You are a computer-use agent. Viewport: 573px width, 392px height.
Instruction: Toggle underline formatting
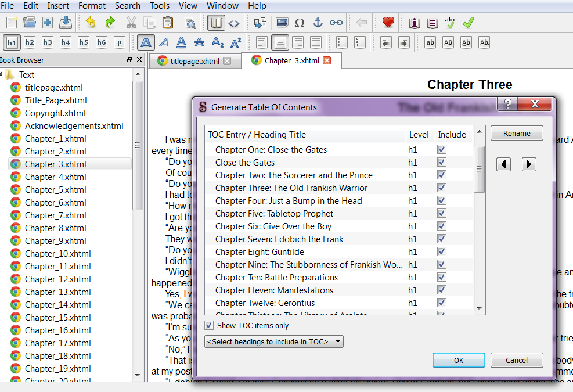[181, 42]
